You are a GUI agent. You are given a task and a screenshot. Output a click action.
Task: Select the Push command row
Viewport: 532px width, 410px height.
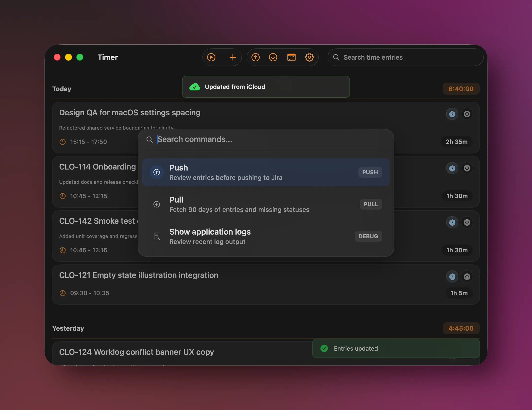266,172
